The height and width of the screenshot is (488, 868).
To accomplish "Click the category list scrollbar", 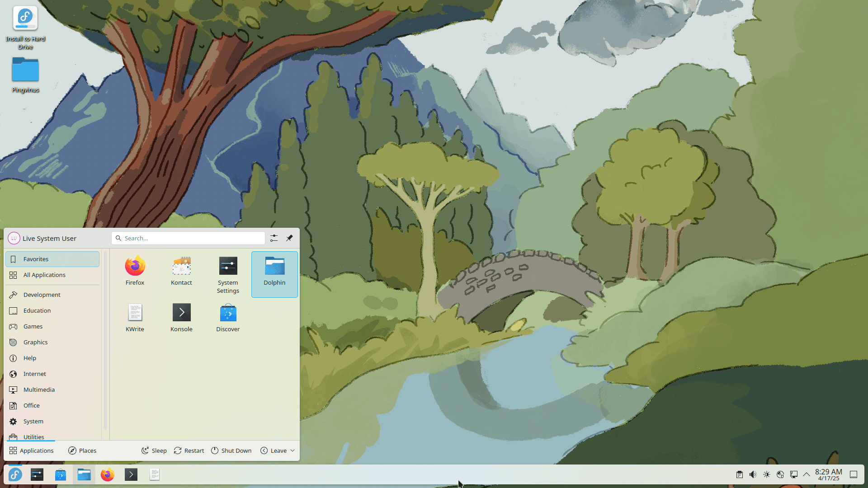I will 105,341.
